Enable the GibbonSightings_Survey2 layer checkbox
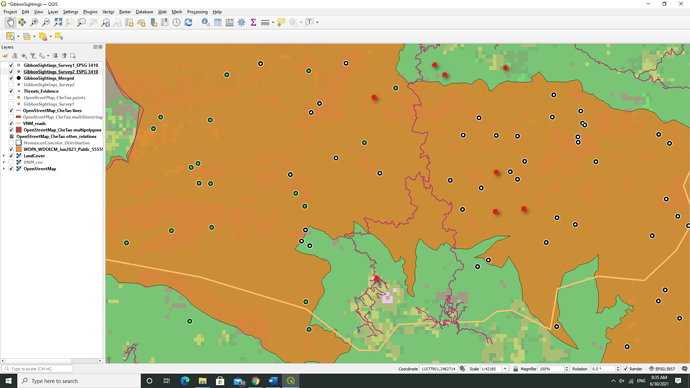 click(x=11, y=84)
